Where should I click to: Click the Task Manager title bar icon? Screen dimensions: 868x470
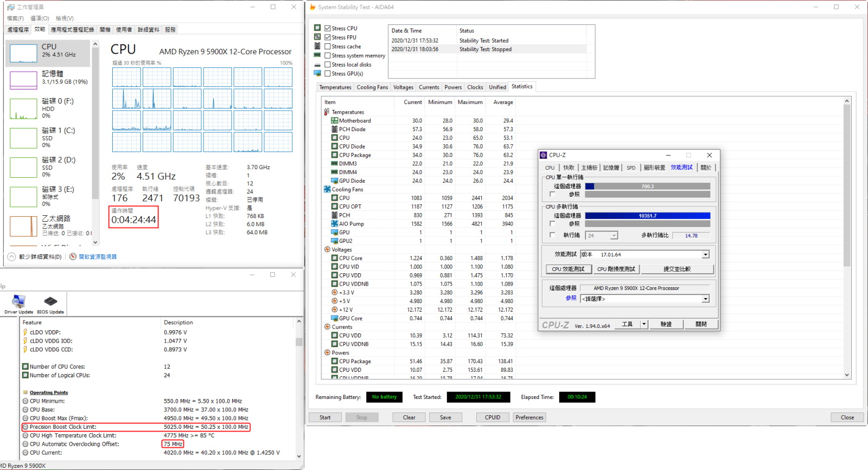(x=11, y=7)
